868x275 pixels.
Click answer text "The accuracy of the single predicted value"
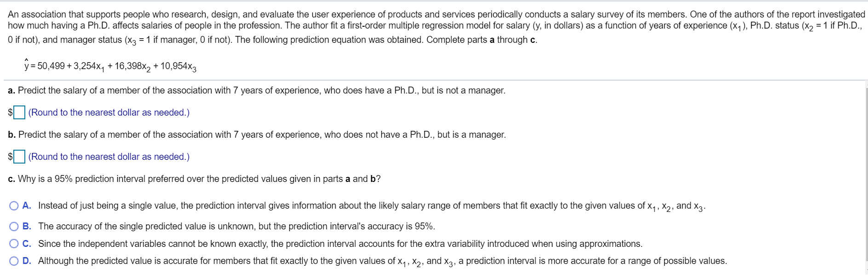236,226
